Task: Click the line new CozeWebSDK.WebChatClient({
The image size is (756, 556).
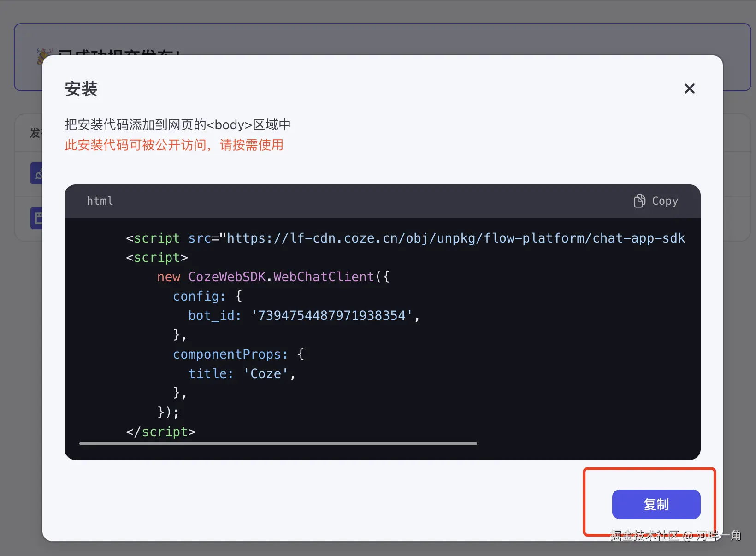Action: tap(273, 277)
